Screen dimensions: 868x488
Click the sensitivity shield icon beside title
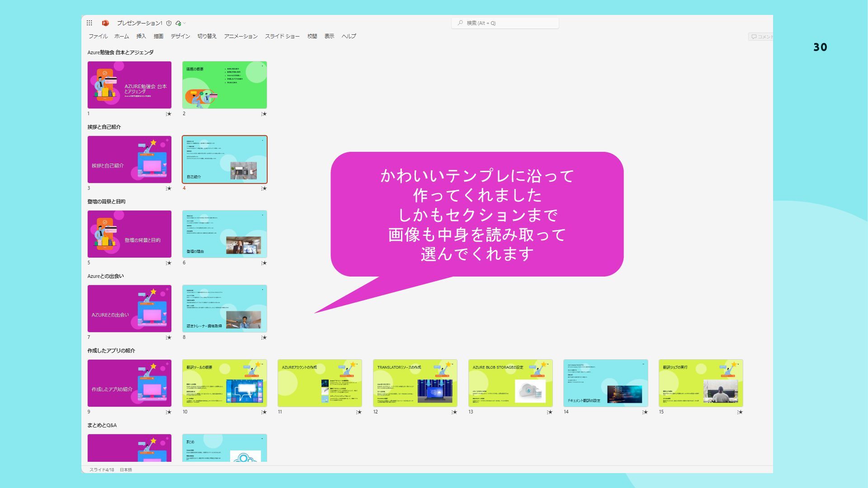coord(169,23)
